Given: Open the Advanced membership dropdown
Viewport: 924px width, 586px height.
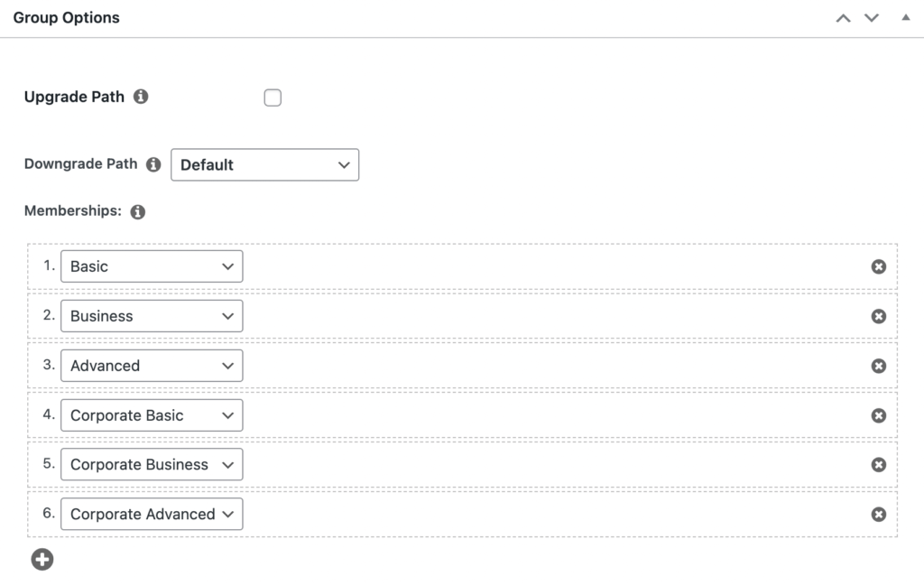Looking at the screenshot, I should [x=152, y=365].
